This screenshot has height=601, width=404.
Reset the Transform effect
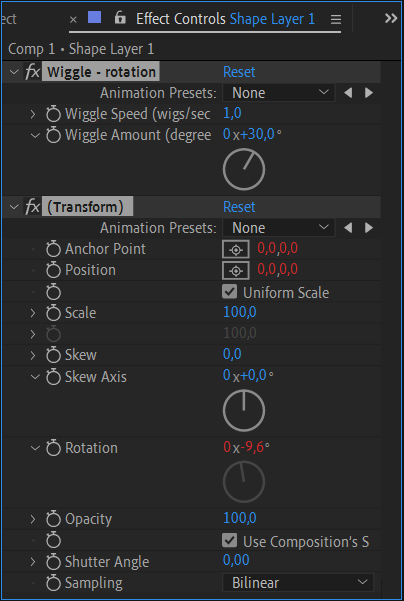click(239, 207)
